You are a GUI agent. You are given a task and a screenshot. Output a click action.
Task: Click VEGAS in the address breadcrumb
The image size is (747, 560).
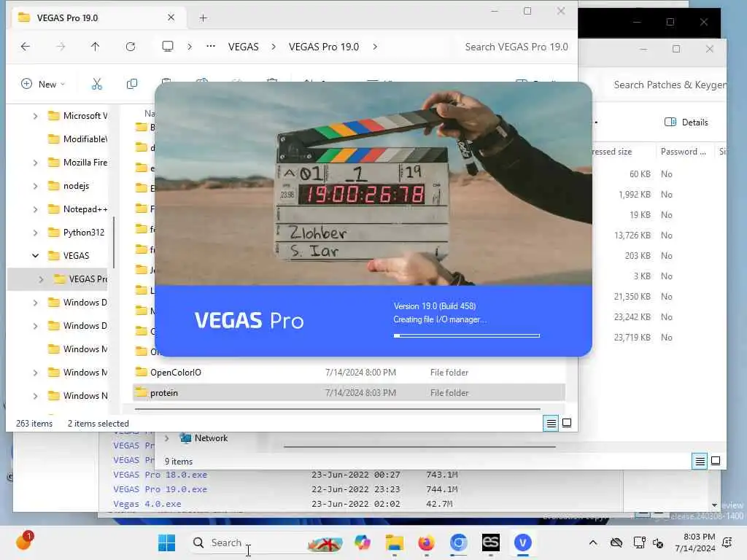[x=244, y=47]
